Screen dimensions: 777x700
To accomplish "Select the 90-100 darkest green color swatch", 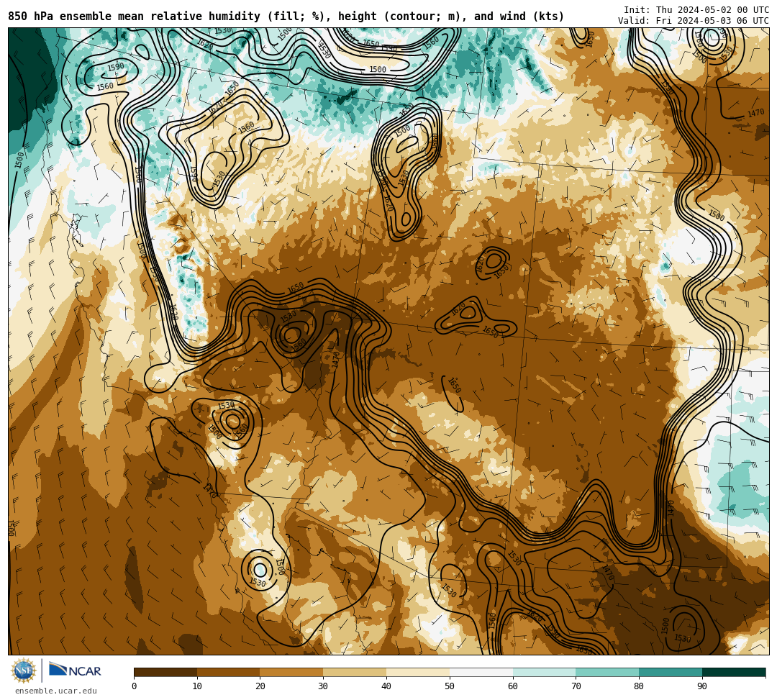I will pyautogui.click(x=734, y=672).
